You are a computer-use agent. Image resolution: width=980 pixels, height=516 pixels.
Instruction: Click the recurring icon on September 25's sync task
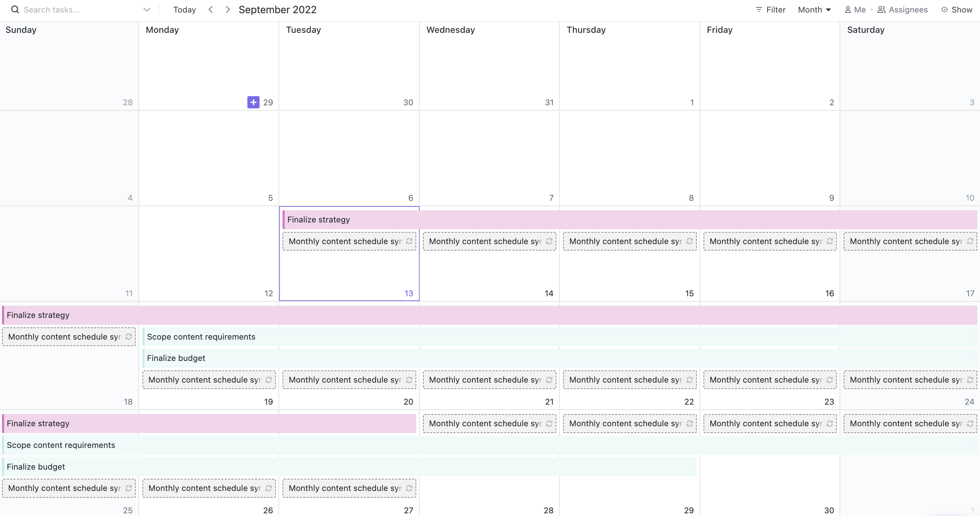pos(129,488)
